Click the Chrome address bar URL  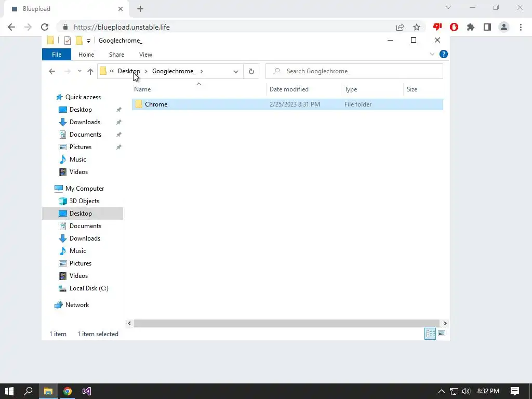coord(122,27)
